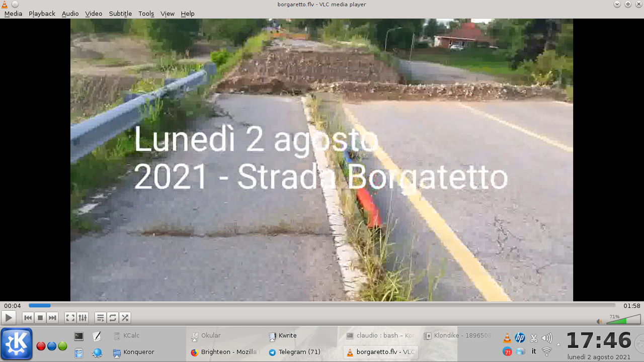The width and height of the screenshot is (644, 362).
Task: Click the previous media button
Action: pyautogui.click(x=28, y=318)
